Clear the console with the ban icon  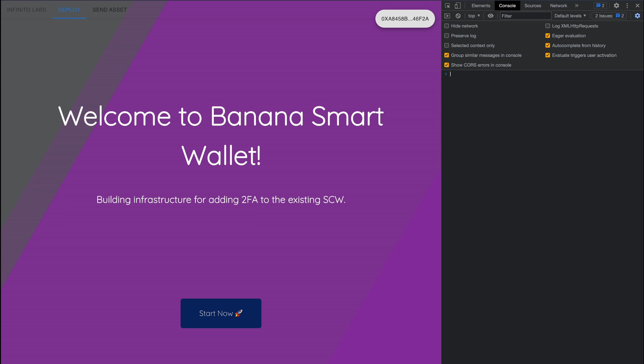458,16
